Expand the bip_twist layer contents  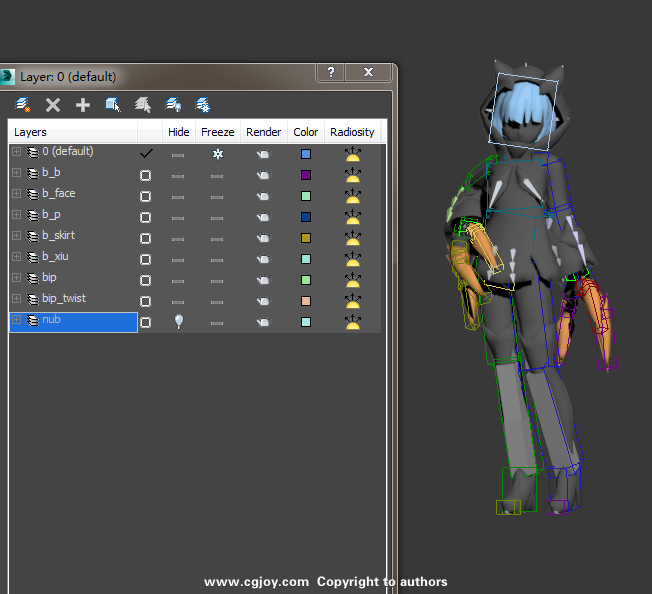16,299
